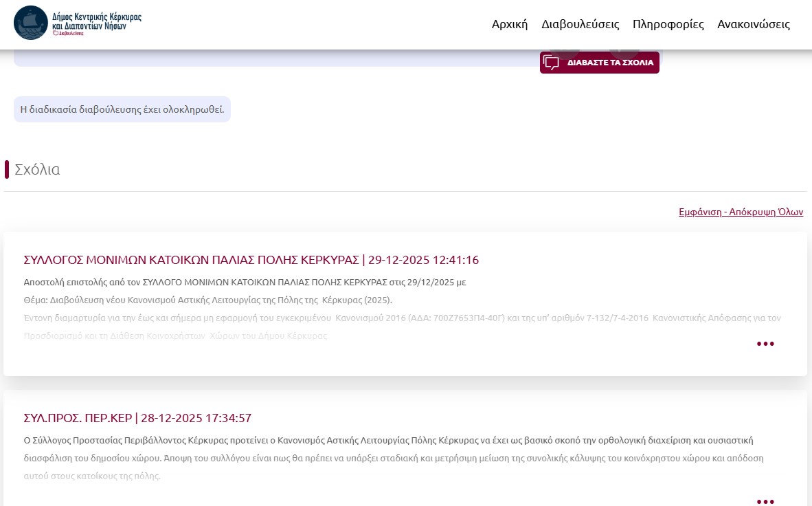Open the Διαβουλεύσεις menu item
Viewport: 812px width, 506px height.
[x=580, y=24]
